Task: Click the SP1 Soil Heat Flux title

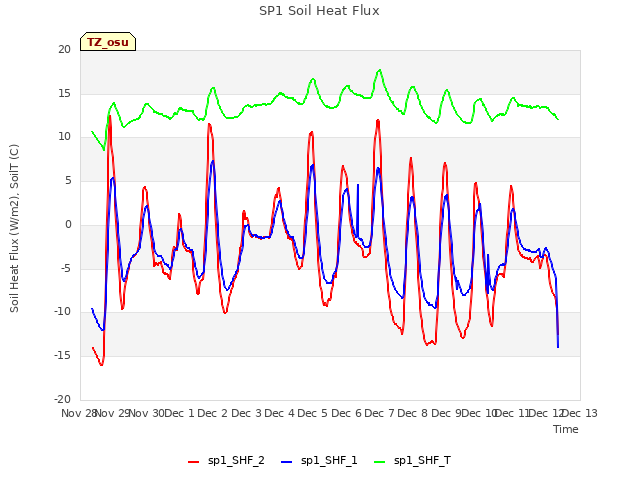Action: tap(319, 11)
